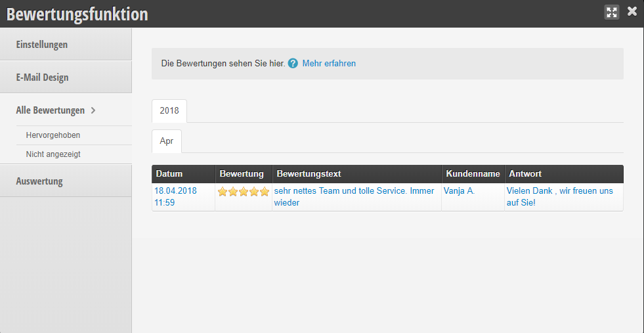Open the reply 'Vielen Dank, wir freuen uns'
This screenshot has width=644, height=333.
tap(559, 197)
